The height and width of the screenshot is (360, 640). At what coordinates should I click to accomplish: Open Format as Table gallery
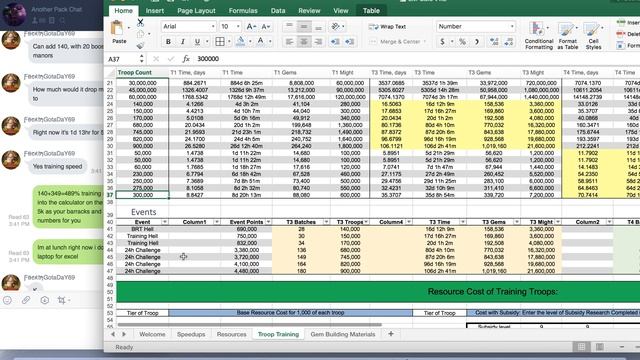pyautogui.click(x=567, y=36)
